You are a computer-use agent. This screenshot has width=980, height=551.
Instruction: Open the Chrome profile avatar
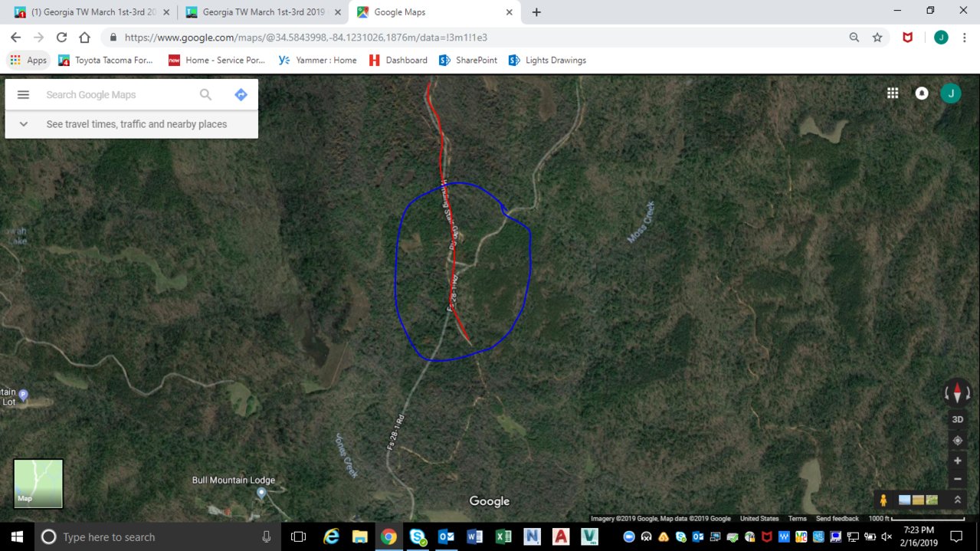pos(941,37)
